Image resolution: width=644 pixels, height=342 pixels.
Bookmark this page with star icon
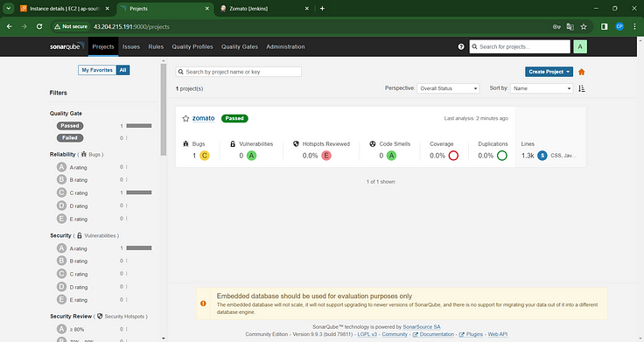coord(584,27)
